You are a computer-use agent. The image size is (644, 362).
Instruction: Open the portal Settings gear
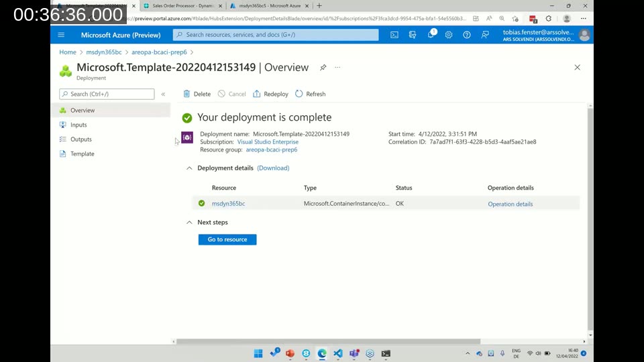pos(449,35)
